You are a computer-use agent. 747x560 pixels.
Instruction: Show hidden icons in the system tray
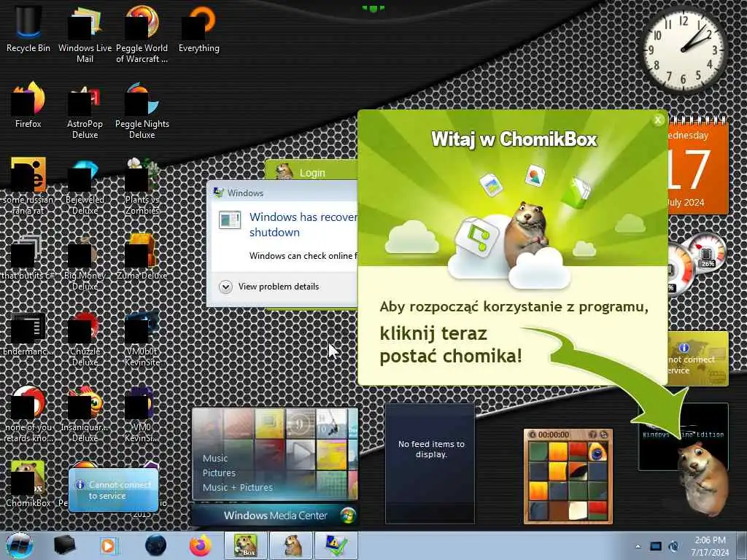point(638,546)
